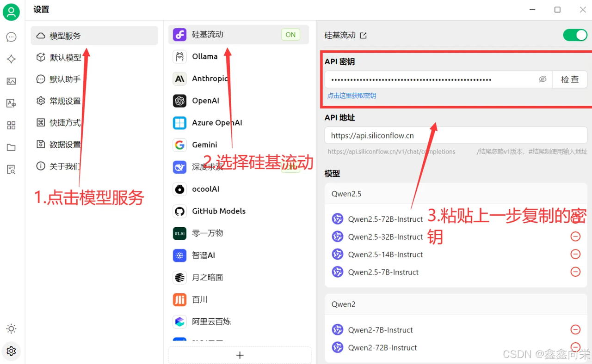Screen dimensions: 592x364
Task: Open 默认模型 settings
Action: point(94,57)
